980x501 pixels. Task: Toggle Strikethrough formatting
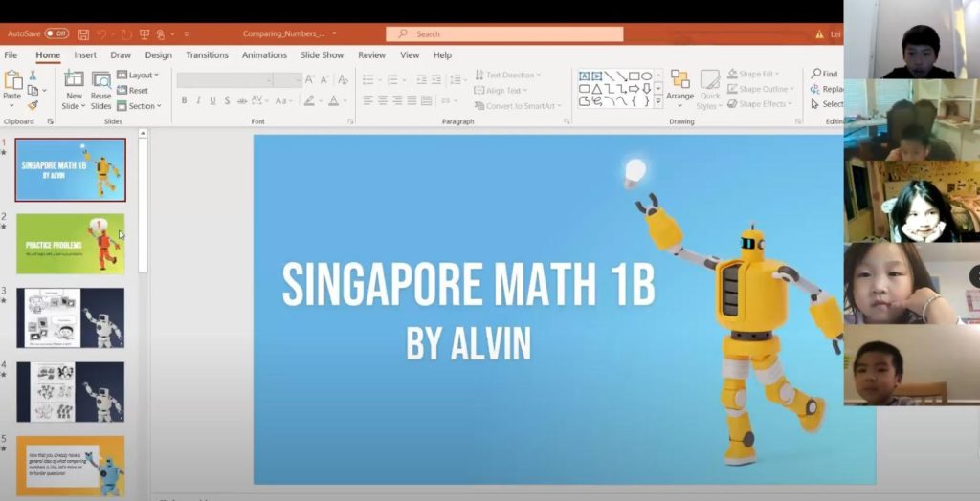pos(242,100)
